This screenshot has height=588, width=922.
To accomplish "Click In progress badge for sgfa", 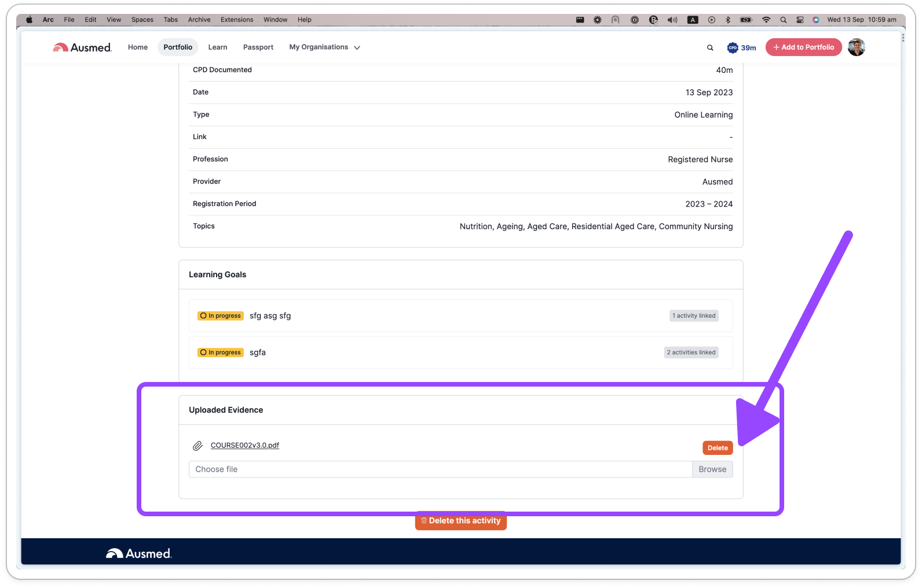I will 221,352.
